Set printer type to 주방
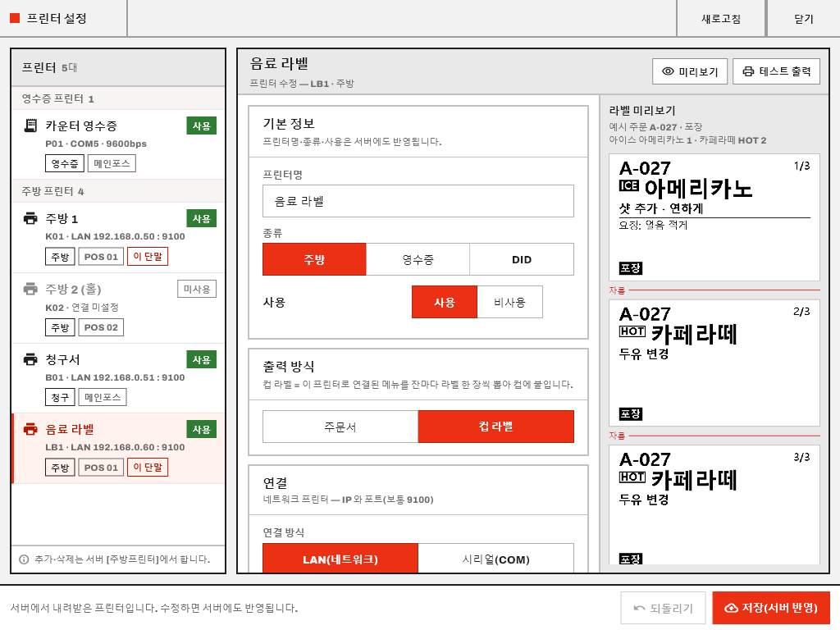This screenshot has width=840, height=630. pos(314,259)
